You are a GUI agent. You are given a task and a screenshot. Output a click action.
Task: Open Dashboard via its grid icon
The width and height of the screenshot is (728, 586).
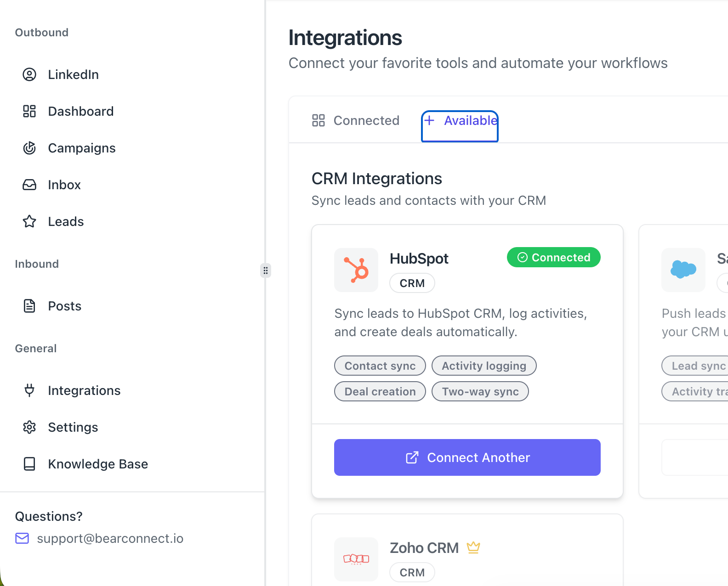(29, 111)
